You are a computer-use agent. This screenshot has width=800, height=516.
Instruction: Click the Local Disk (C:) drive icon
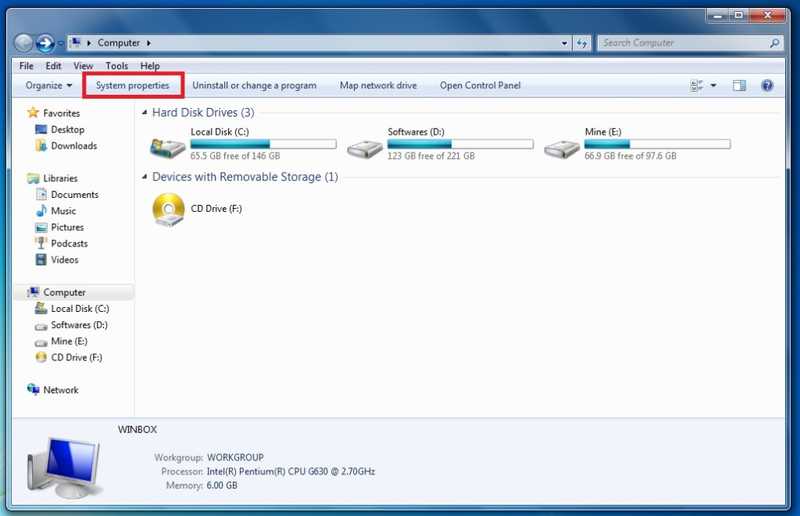coord(167,146)
